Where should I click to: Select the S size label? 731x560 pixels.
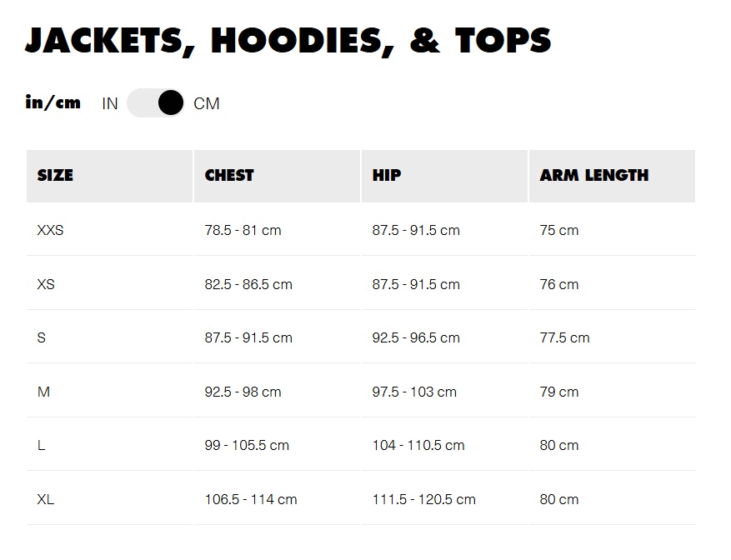(42, 337)
